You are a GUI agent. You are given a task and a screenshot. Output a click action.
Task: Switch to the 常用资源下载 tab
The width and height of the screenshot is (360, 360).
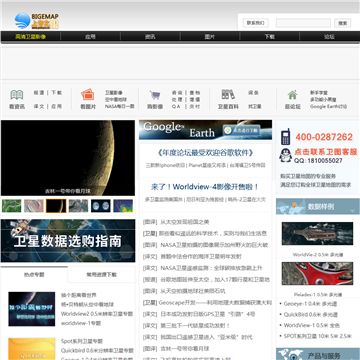pyautogui.click(x=101, y=275)
